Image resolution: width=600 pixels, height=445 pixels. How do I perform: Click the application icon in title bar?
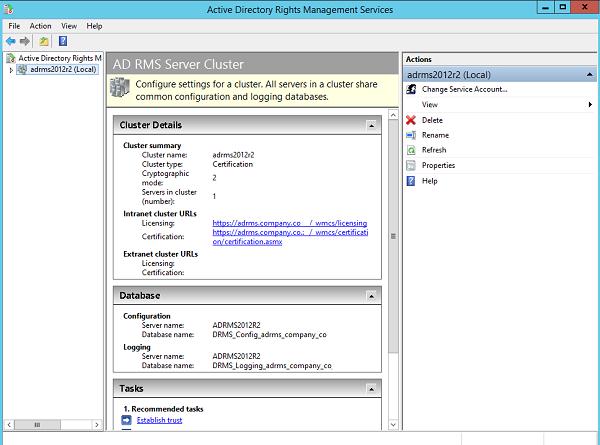click(8, 9)
